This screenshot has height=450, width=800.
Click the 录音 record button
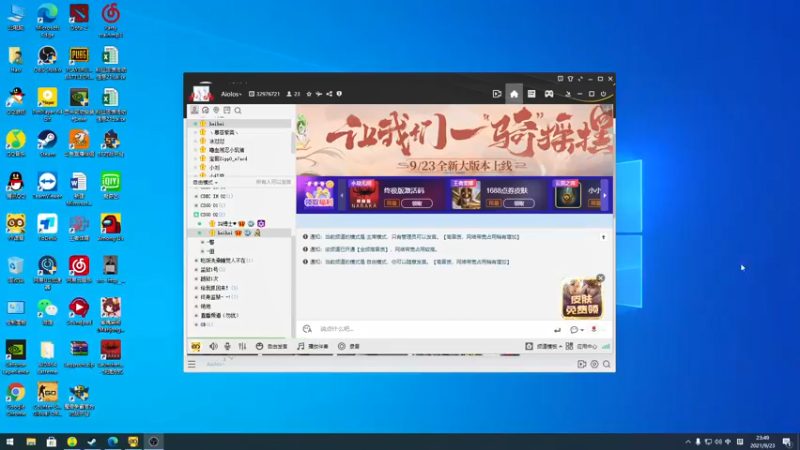point(349,346)
